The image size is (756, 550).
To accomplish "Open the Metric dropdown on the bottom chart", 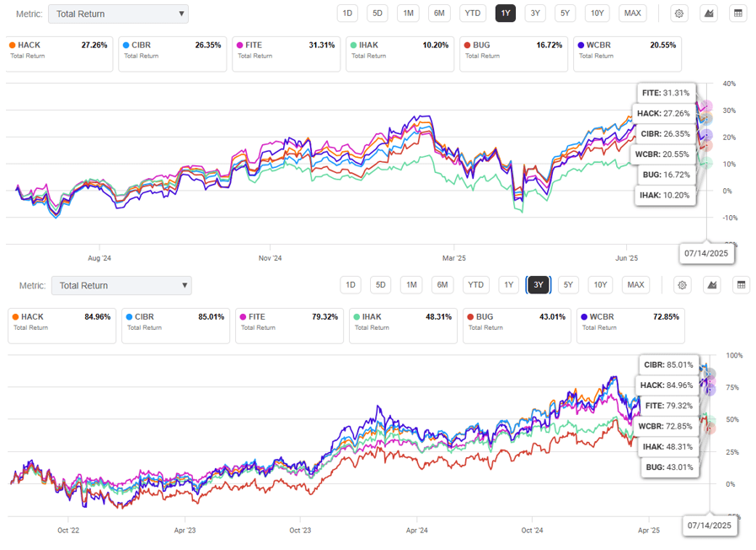I will click(x=121, y=285).
